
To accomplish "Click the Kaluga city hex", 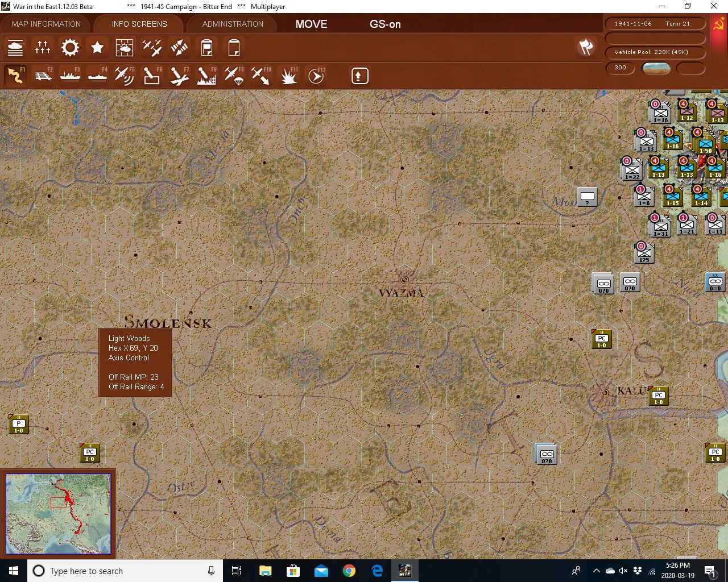I will click(605, 392).
